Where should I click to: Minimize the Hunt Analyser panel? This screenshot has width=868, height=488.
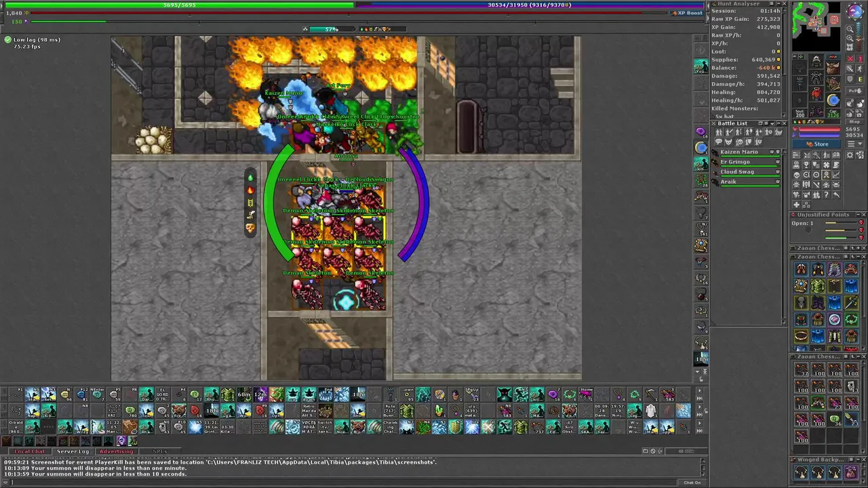tap(777, 4)
